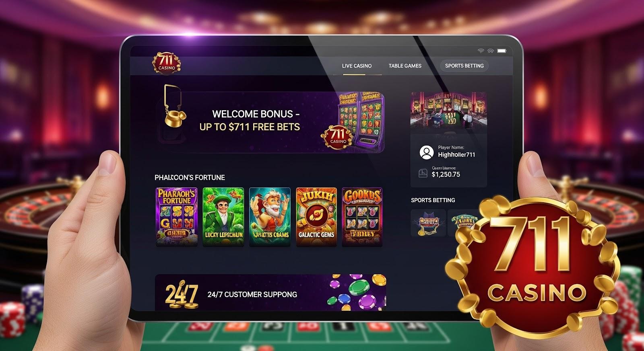
Task: Open the 24/7 customer support banner
Action: pyautogui.click(x=270, y=293)
